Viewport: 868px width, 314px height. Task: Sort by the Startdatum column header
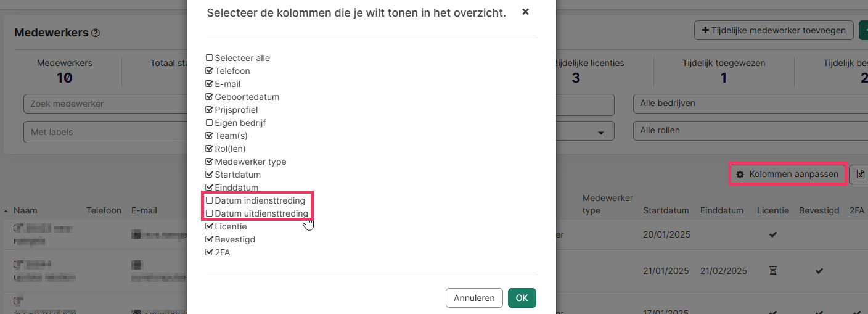tap(665, 210)
